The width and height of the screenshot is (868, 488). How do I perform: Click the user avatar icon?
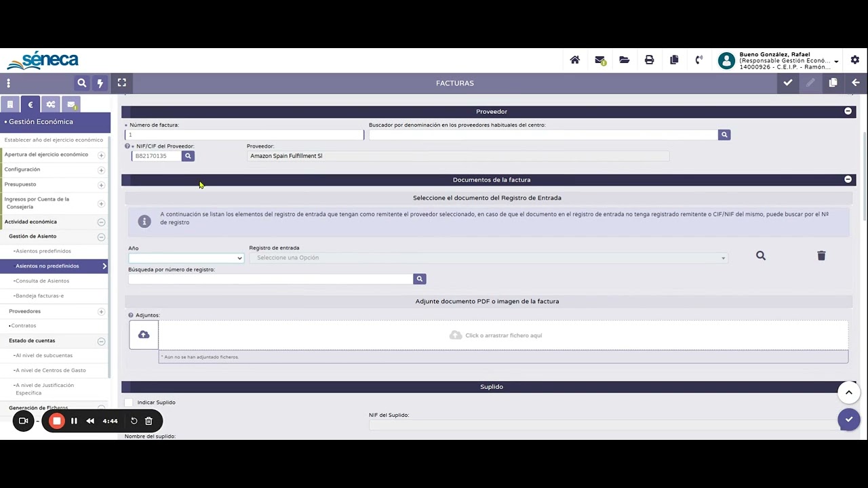[726, 60]
